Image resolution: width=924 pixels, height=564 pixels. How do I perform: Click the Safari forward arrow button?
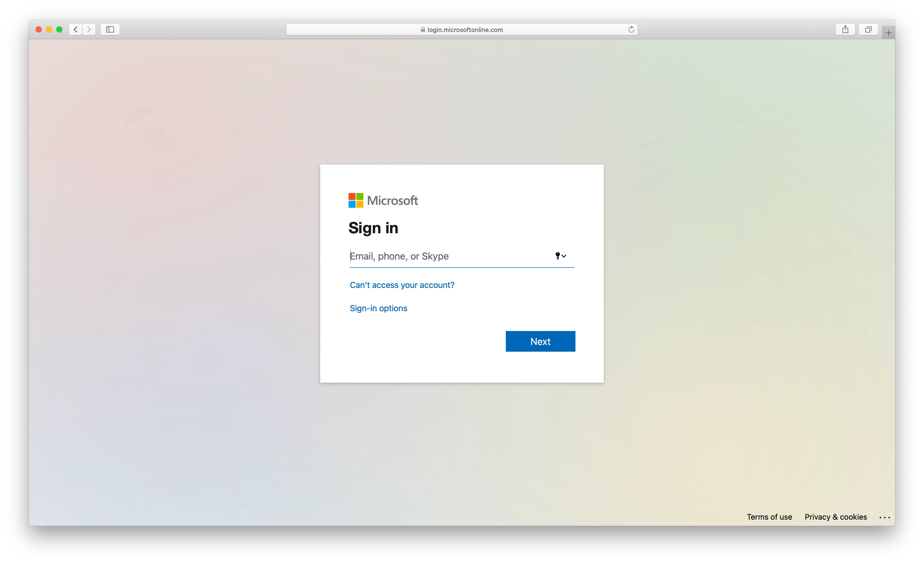(89, 29)
